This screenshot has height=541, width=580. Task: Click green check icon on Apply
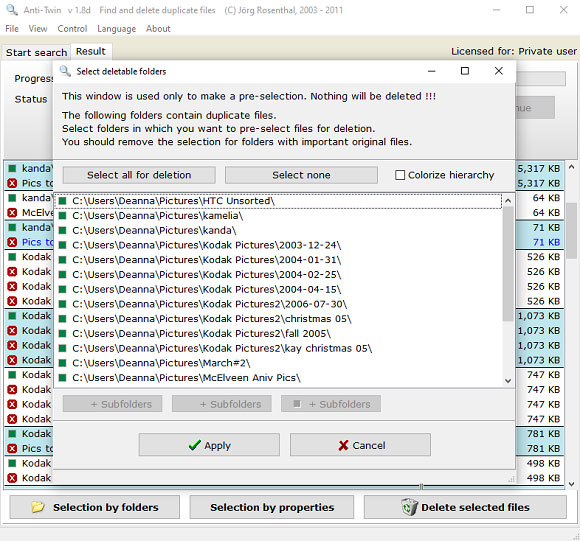[195, 445]
